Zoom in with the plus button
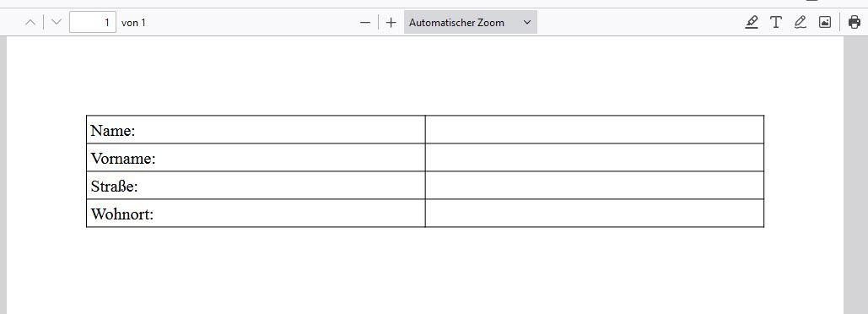This screenshot has width=868, height=314. pos(391,23)
